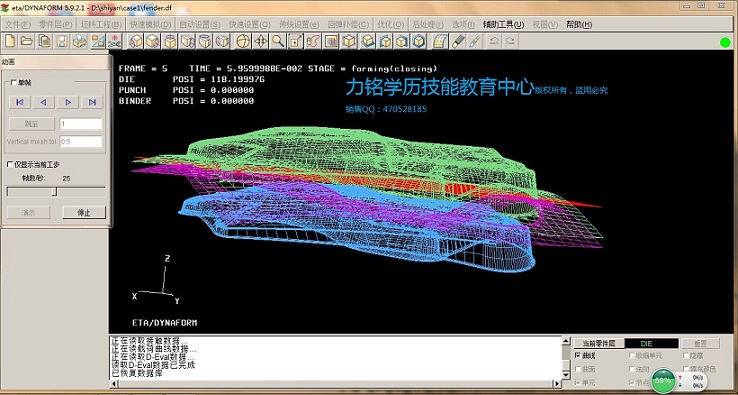Toggle the 收缩单元 shrink checkbox
Screen dimensions: 738x395
(632, 356)
